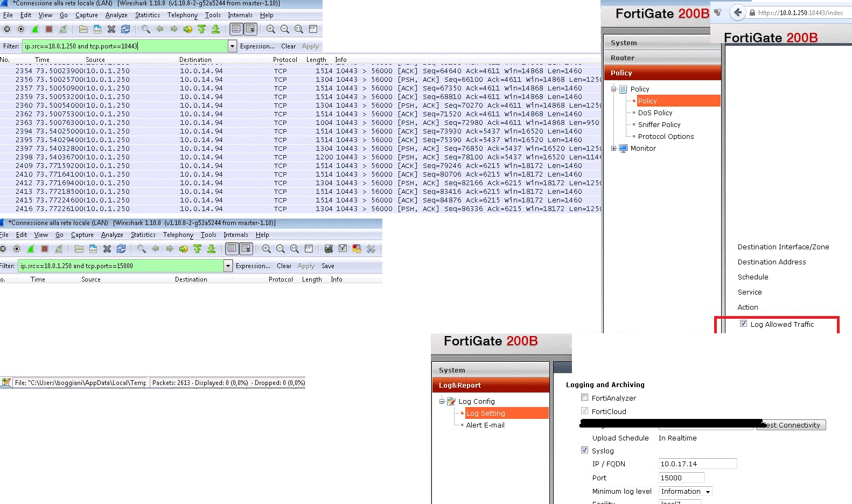Clear the port 10443 display filter
852x504 pixels.
[288, 46]
